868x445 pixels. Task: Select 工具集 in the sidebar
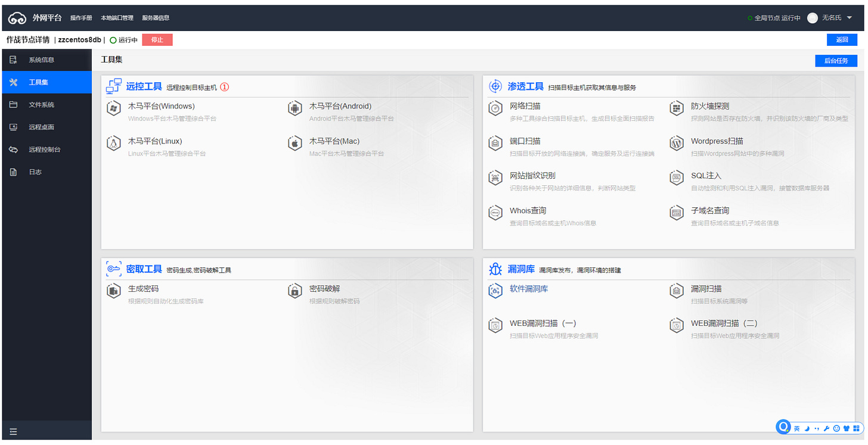(x=46, y=82)
